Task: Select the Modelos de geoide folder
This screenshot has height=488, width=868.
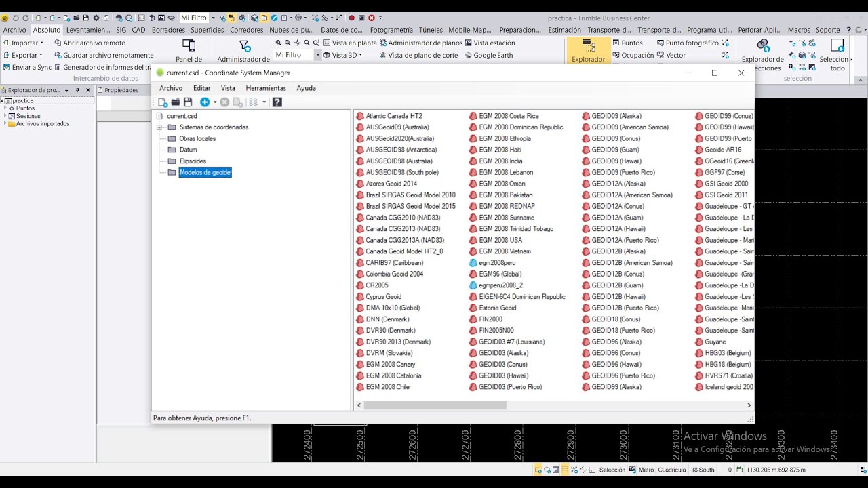Action: click(x=205, y=173)
